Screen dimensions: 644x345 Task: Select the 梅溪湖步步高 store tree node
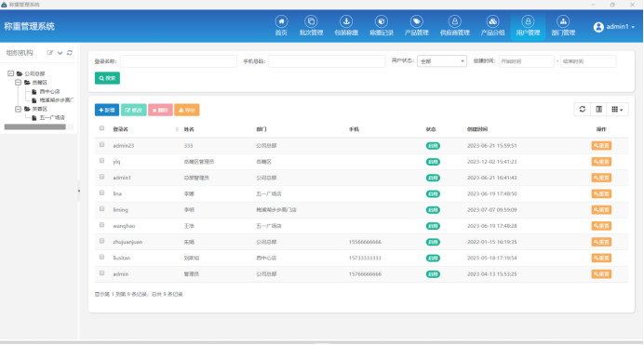pos(56,100)
